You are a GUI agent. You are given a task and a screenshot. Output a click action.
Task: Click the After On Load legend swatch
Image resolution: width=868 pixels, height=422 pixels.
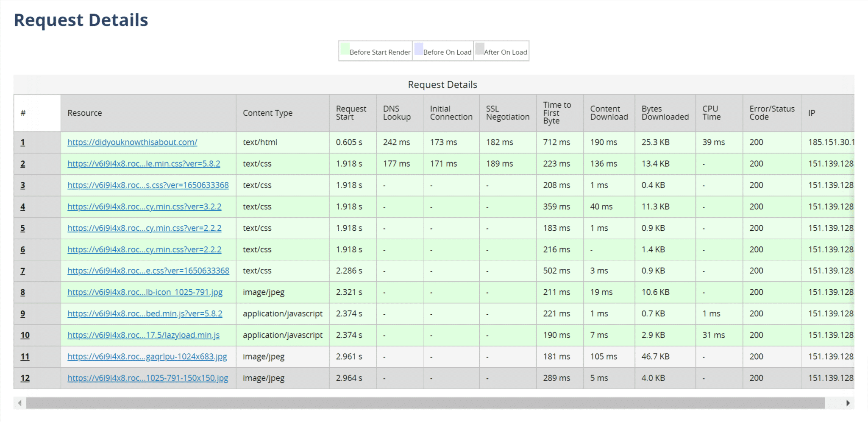coord(479,50)
